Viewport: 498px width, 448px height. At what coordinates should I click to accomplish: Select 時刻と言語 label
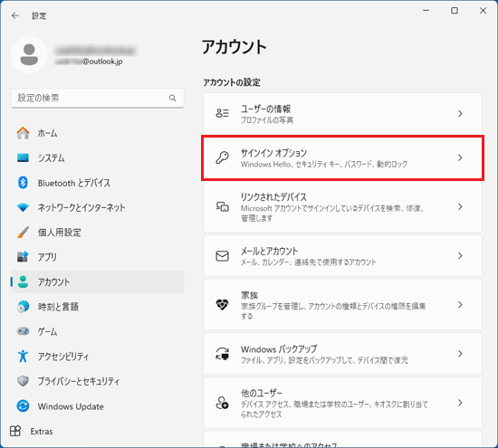[58, 307]
